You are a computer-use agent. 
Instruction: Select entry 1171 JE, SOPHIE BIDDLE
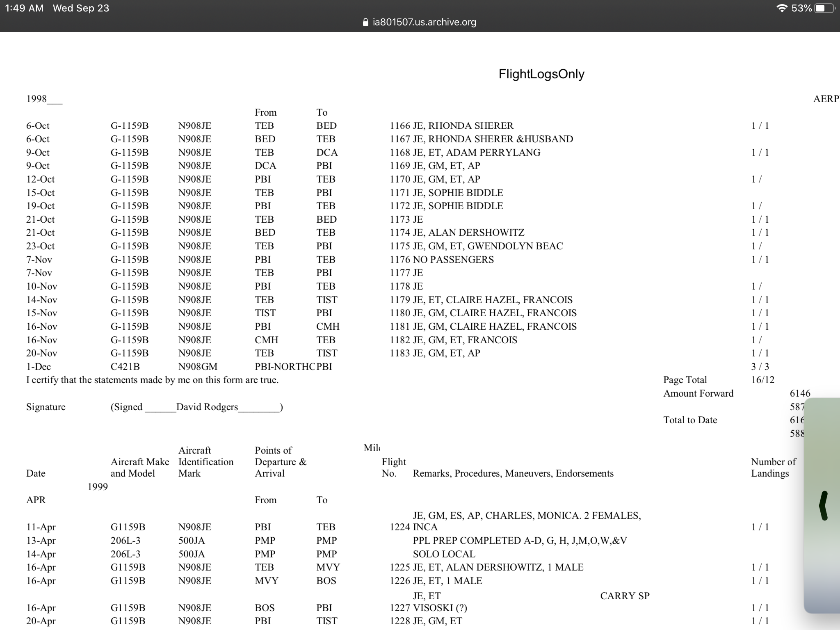coord(446,193)
